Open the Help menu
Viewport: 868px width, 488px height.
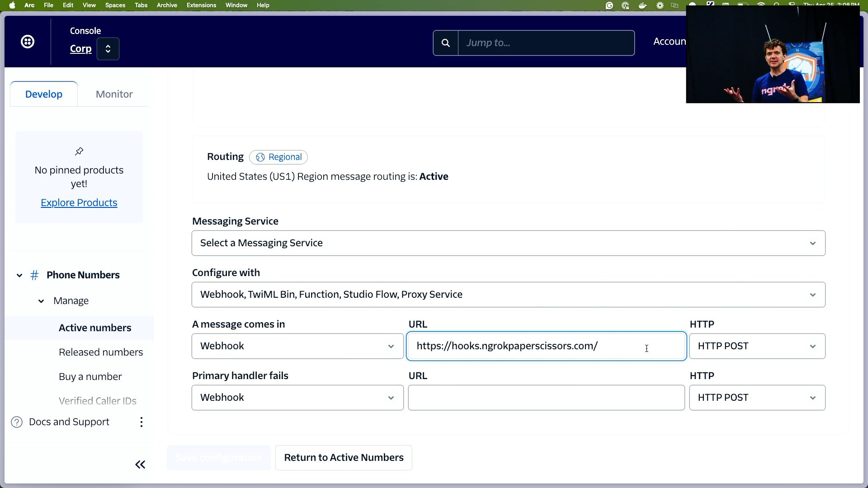[x=263, y=5]
